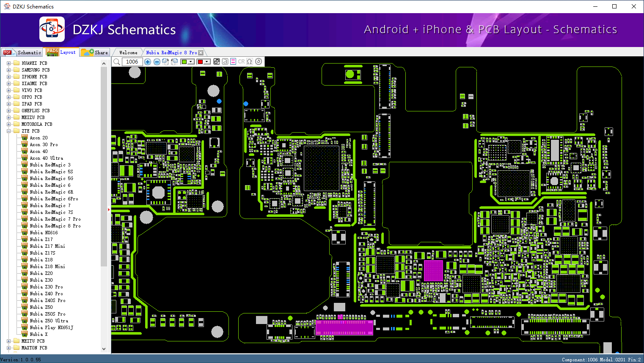
Task: Click the circular reset view icon
Action: [259, 61]
